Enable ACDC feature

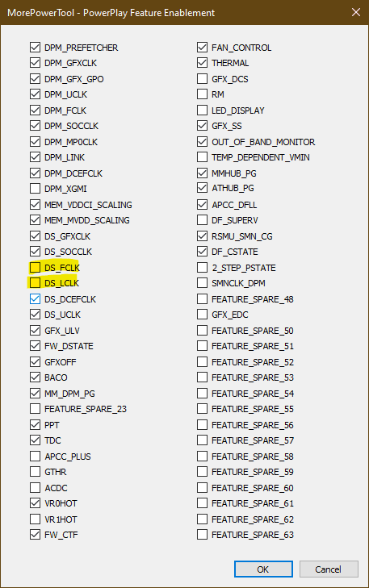coord(35,488)
